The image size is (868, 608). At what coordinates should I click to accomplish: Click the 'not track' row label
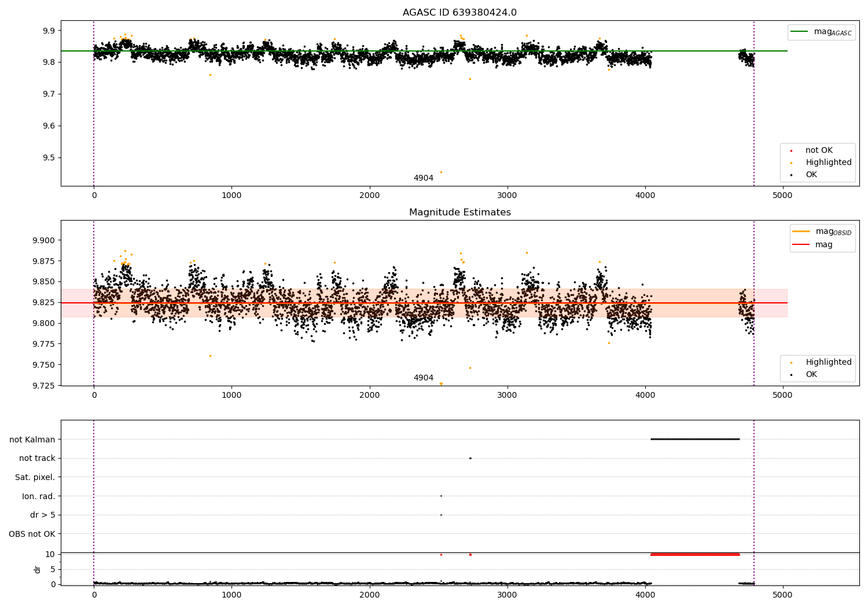37,459
